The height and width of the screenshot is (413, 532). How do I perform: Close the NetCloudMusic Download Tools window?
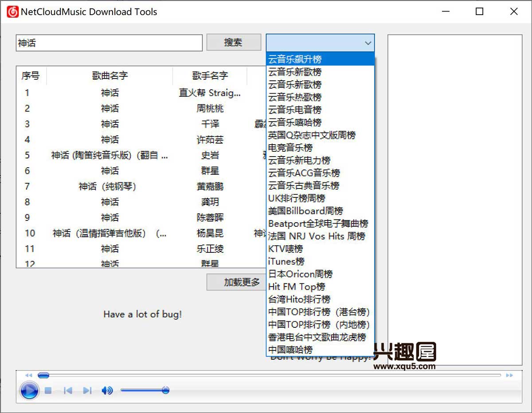tap(514, 12)
